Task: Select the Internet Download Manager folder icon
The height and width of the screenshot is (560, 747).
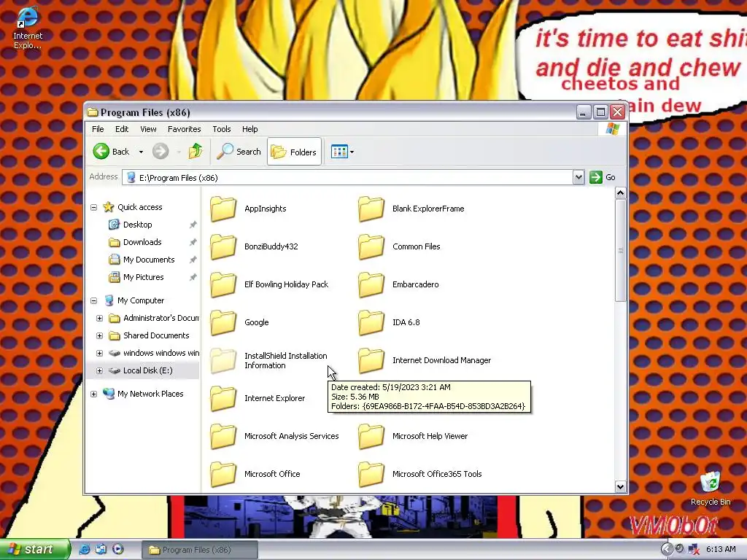Action: (x=371, y=360)
